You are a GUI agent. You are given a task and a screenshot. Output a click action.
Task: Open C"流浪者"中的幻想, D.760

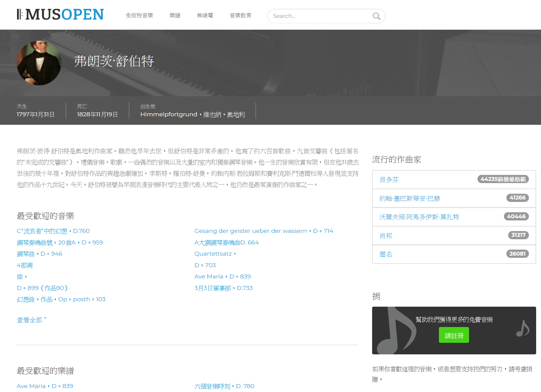click(53, 231)
